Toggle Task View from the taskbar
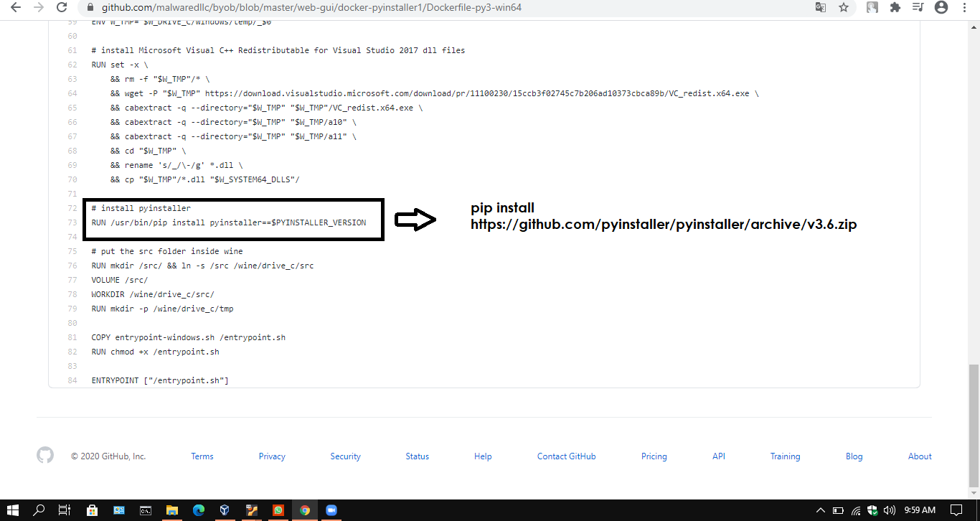 pyautogui.click(x=64, y=510)
